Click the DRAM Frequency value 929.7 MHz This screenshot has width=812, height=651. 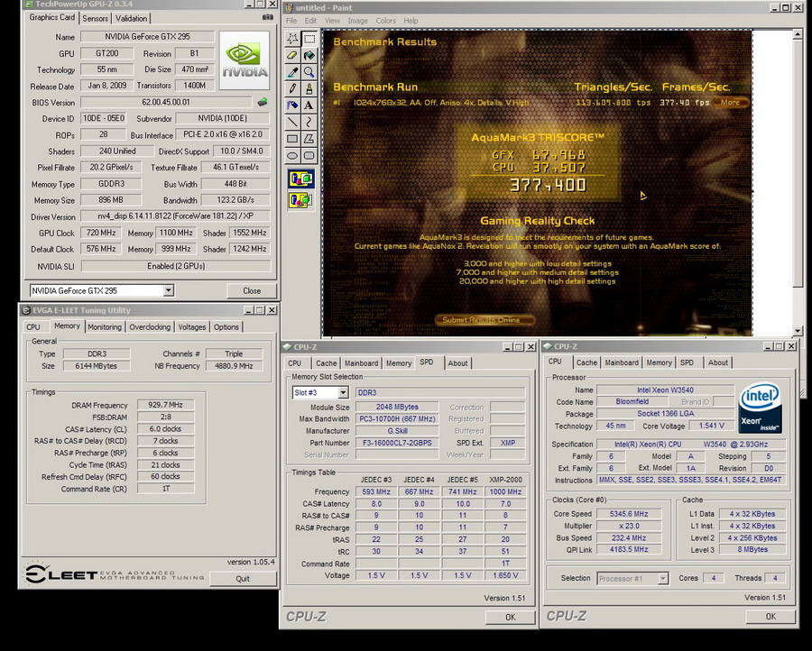pyautogui.click(x=165, y=405)
